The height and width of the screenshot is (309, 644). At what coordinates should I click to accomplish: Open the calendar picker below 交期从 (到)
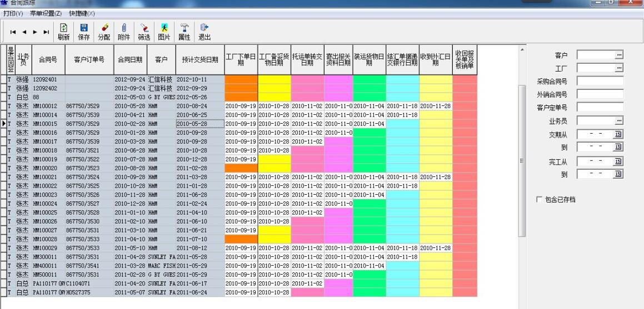point(618,146)
